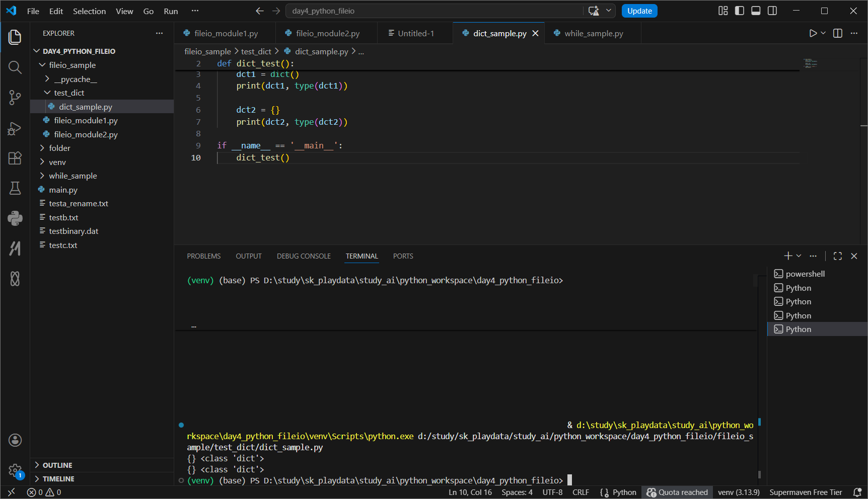The width and height of the screenshot is (868, 499).
Task: Maximize the terminal panel size
Action: 838,256
